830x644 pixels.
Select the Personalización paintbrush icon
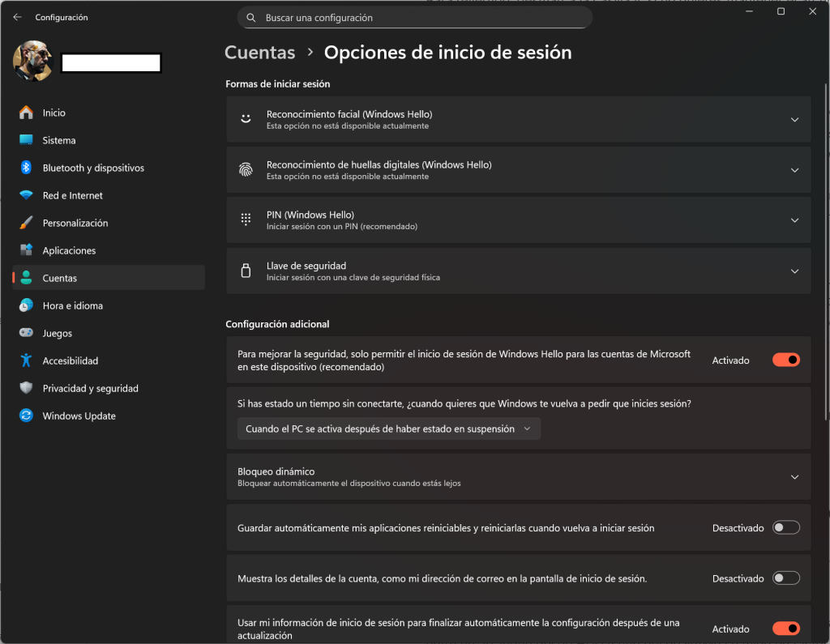pyautogui.click(x=26, y=223)
